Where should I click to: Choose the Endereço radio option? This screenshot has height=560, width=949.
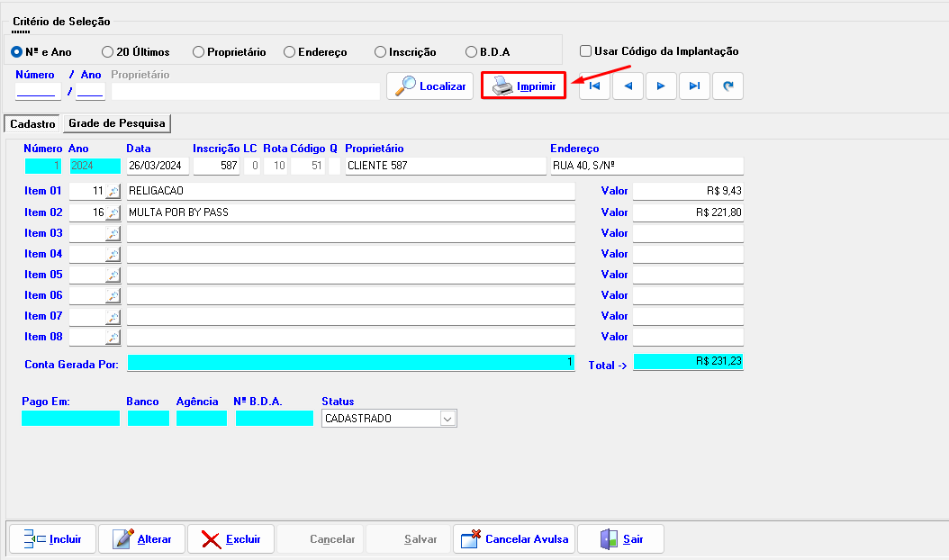click(x=290, y=52)
